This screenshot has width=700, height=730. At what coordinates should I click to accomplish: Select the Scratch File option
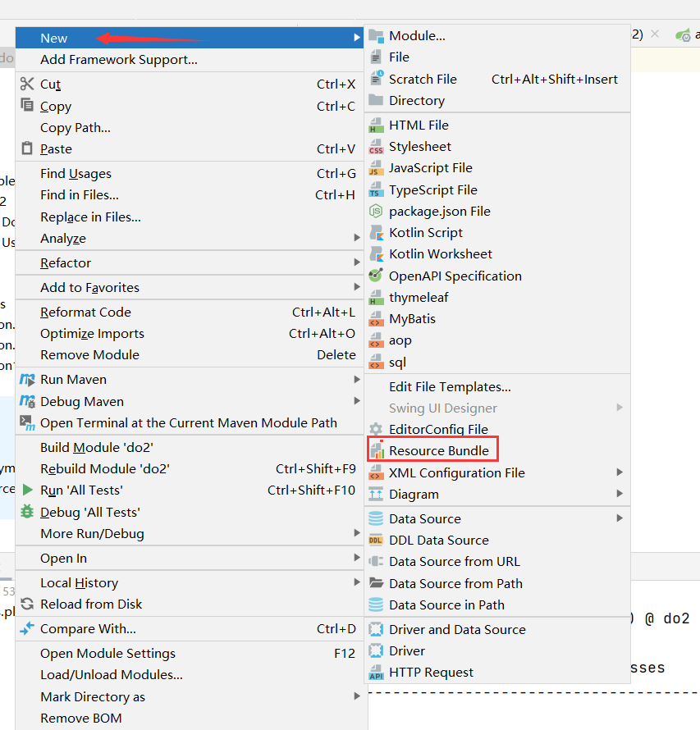click(x=421, y=79)
